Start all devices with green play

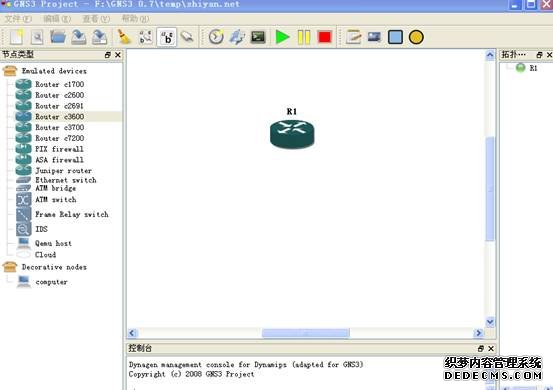click(x=282, y=37)
